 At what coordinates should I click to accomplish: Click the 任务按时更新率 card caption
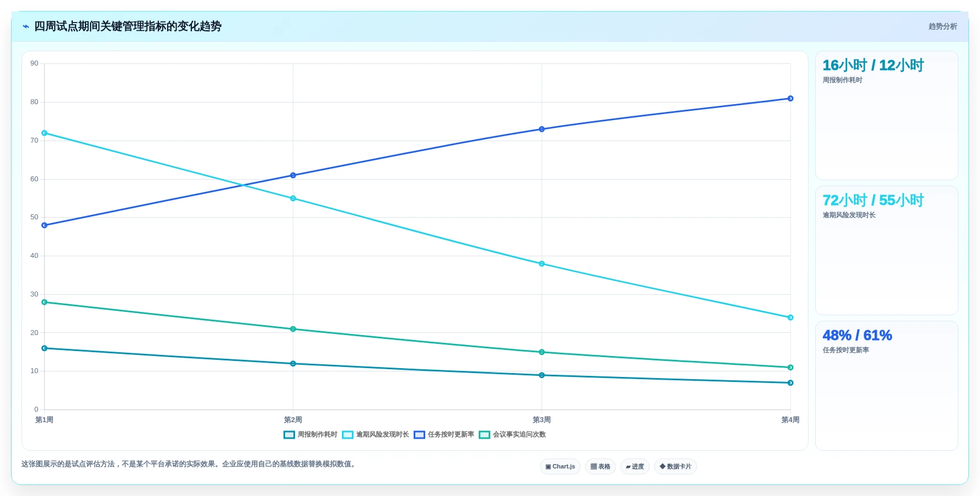tap(845, 351)
